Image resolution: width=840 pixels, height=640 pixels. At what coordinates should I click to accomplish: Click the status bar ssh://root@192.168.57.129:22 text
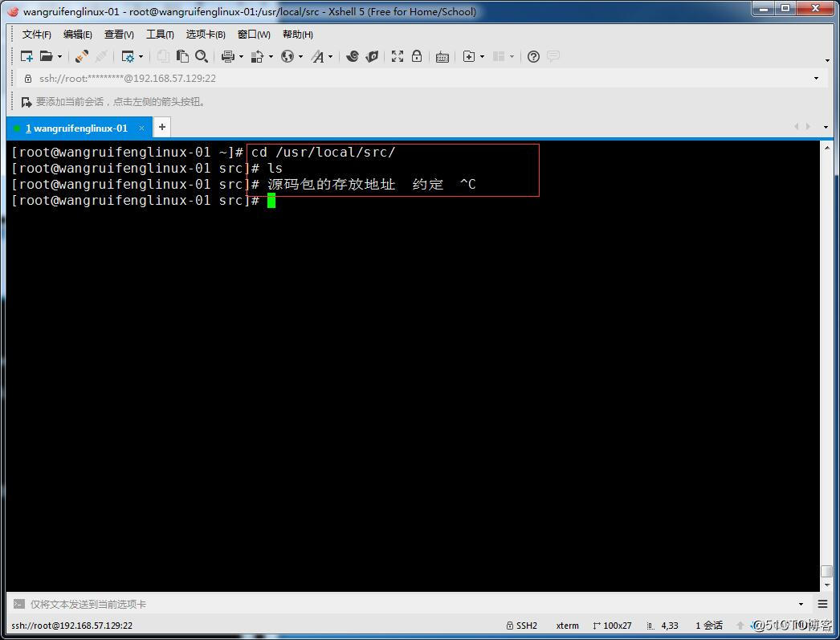71,625
